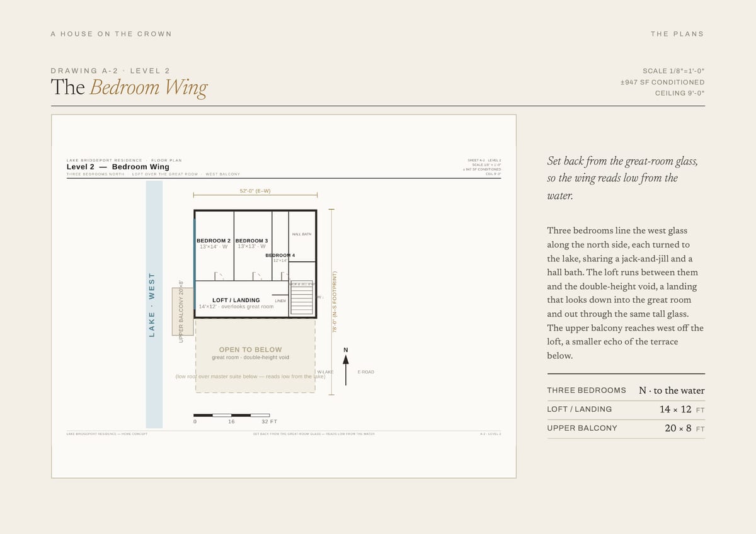Click the "20 × 8 FT" spec value

685,429
